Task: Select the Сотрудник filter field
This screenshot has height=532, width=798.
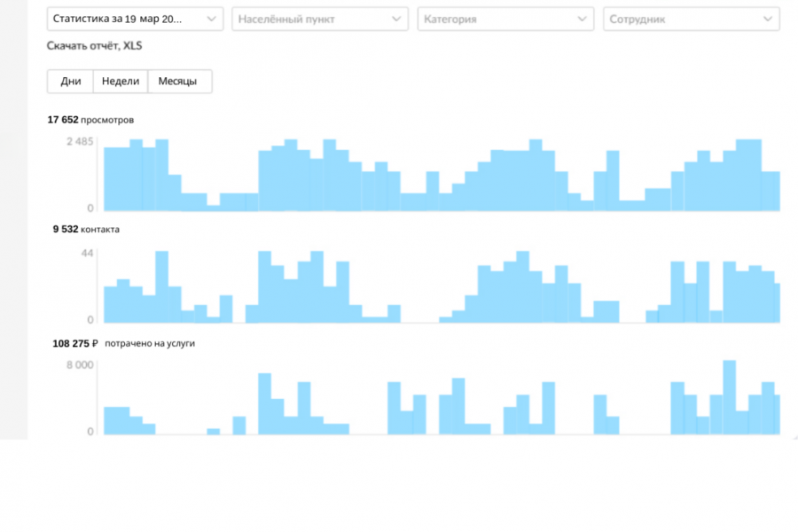Action: coord(683,19)
